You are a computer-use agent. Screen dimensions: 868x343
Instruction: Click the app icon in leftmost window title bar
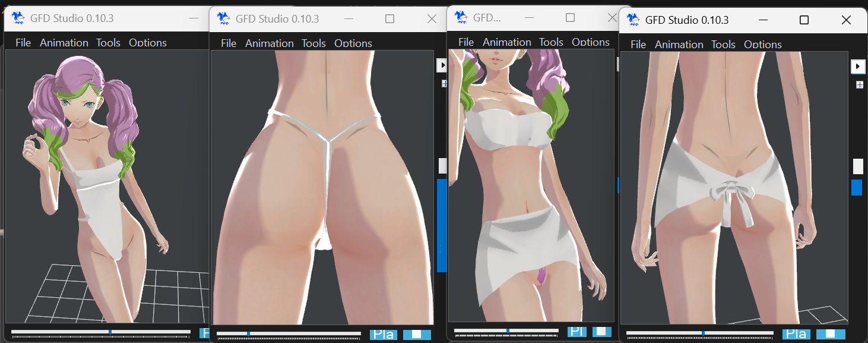(x=18, y=18)
